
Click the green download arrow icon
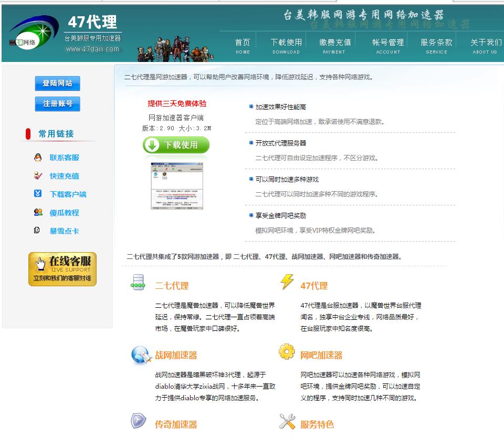[152, 145]
